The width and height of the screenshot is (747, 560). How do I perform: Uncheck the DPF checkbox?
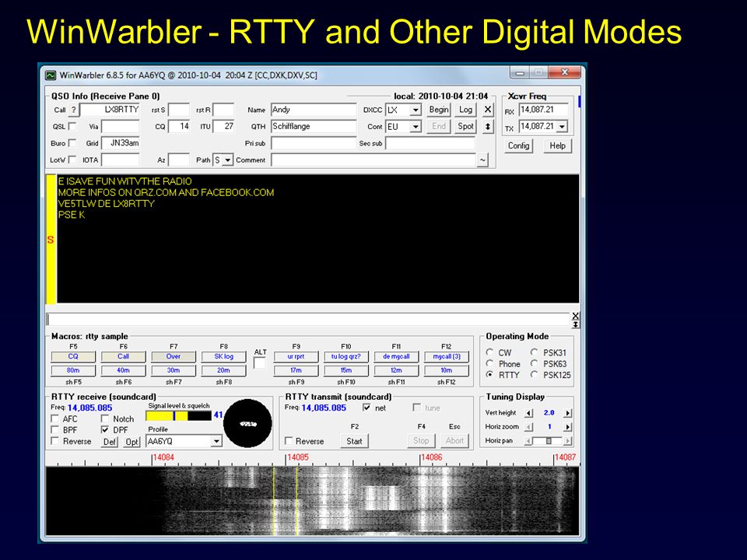(x=105, y=429)
